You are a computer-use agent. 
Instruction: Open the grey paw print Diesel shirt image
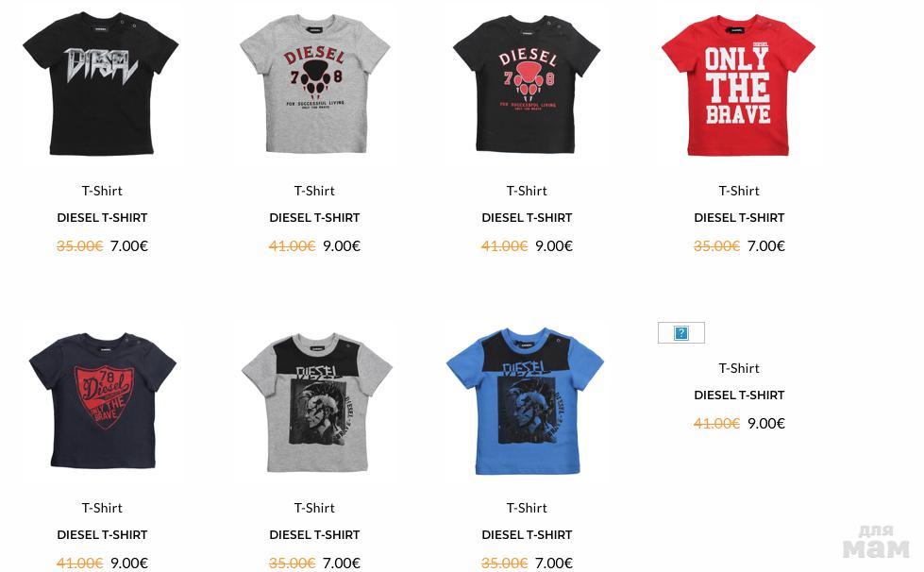[314, 84]
